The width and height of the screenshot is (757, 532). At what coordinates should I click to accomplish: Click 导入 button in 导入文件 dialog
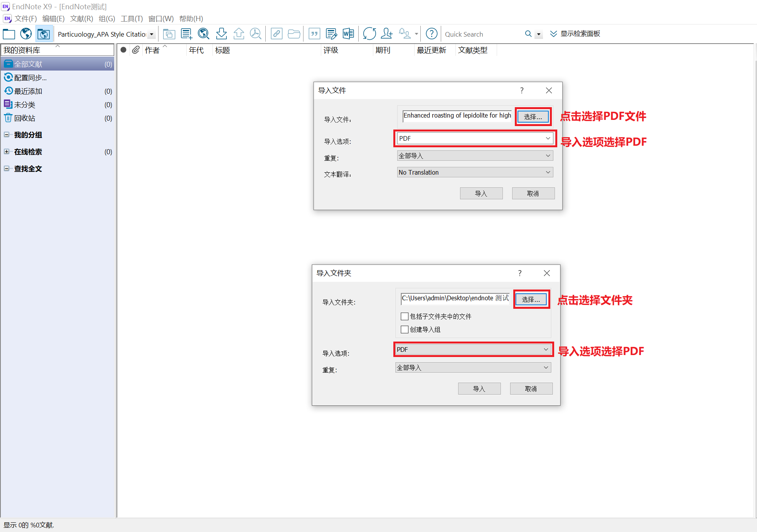pos(481,194)
